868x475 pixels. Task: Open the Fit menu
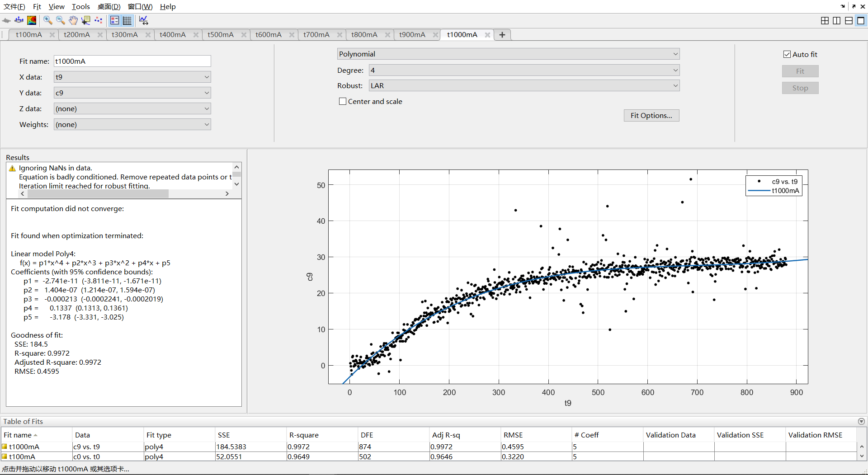coord(37,6)
